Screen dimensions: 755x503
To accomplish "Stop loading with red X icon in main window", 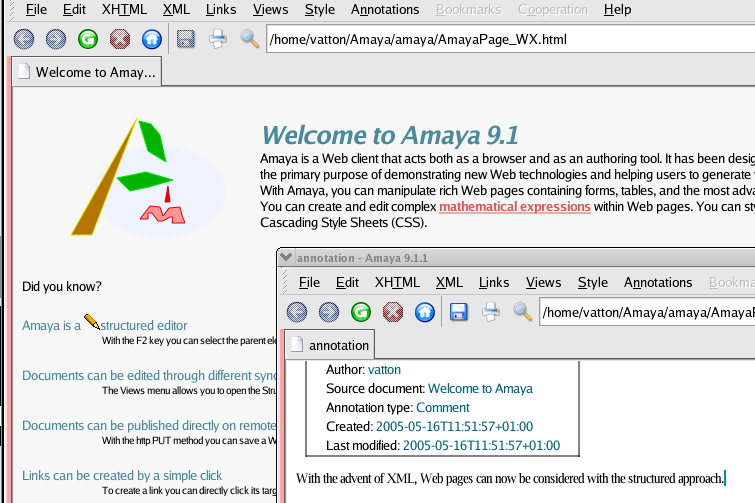I will point(120,39).
